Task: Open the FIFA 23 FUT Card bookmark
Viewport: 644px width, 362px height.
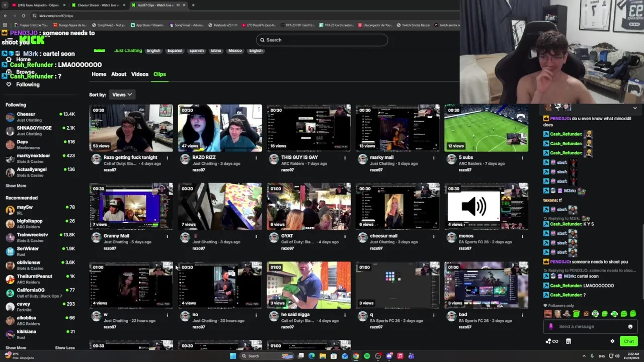Action: pos(297,25)
